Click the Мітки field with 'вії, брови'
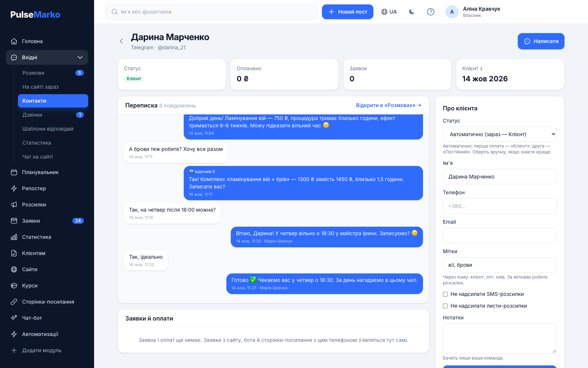588x368 pixels. point(500,265)
